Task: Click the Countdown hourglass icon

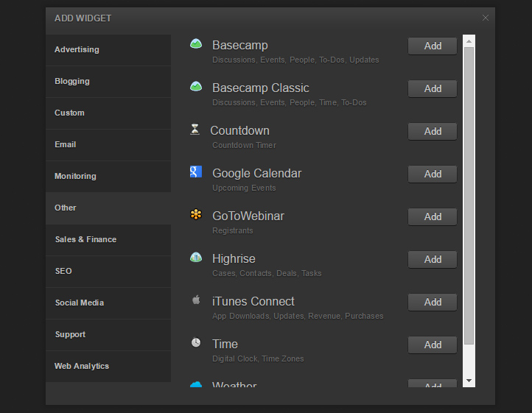Action: (195, 129)
